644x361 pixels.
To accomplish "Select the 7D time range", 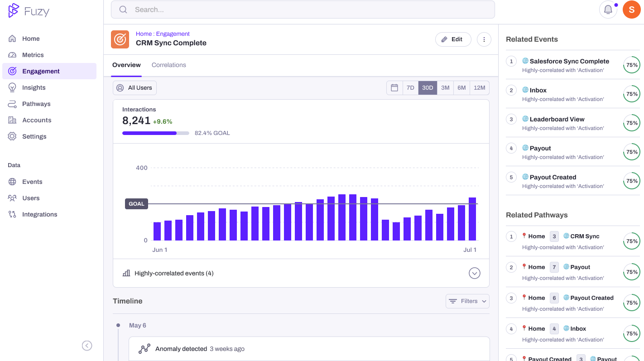I will (410, 88).
